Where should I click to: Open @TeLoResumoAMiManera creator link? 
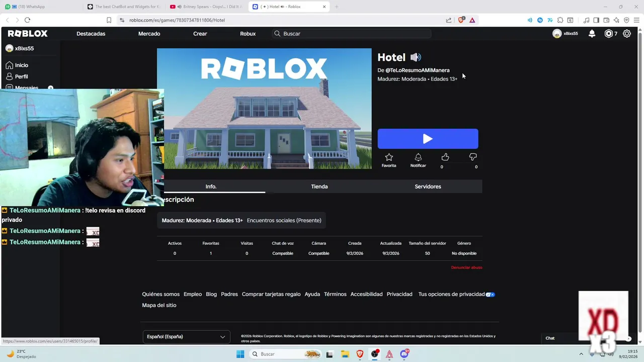coord(418,70)
